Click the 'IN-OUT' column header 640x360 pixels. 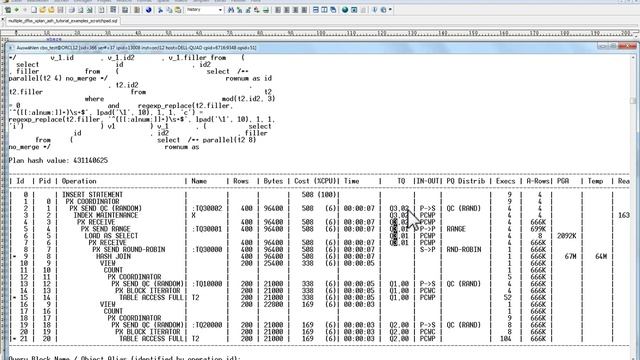pos(427,181)
